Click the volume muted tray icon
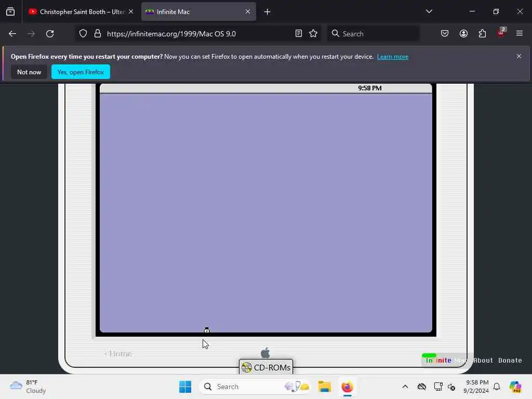The height and width of the screenshot is (399, 532). click(451, 387)
